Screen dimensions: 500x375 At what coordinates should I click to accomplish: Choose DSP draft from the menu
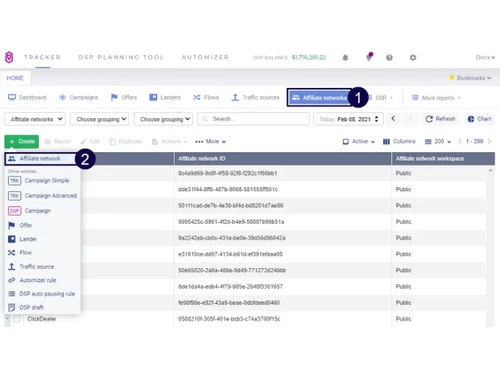coord(26,307)
